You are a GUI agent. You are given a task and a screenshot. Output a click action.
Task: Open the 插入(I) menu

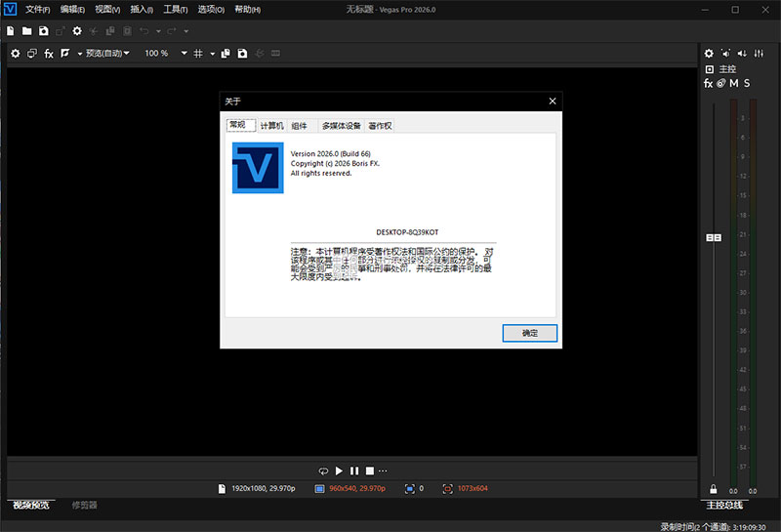(x=142, y=10)
